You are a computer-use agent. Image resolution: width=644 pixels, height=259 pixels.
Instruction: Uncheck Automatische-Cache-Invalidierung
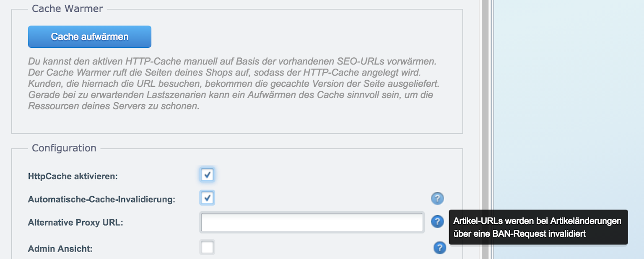pyautogui.click(x=207, y=198)
